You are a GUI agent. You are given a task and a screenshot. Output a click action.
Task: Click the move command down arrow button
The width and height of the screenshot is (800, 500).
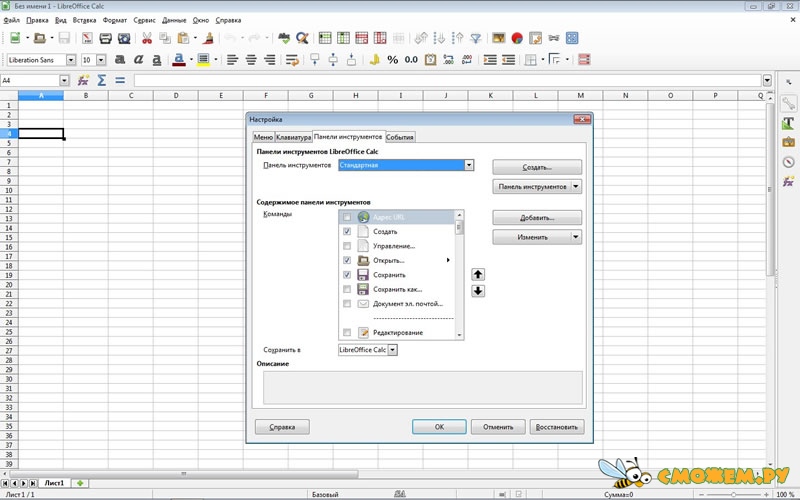[478, 291]
